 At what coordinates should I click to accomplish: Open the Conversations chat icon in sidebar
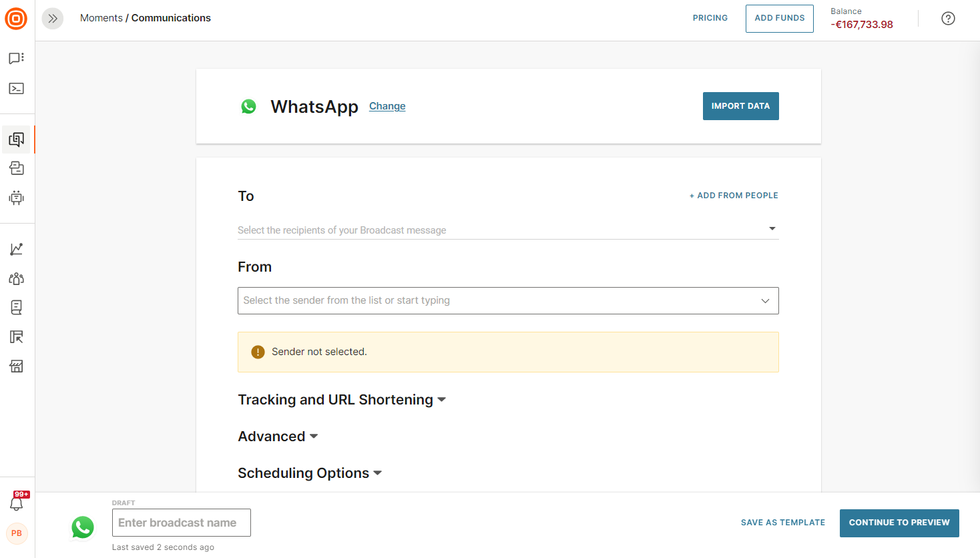coord(17,59)
